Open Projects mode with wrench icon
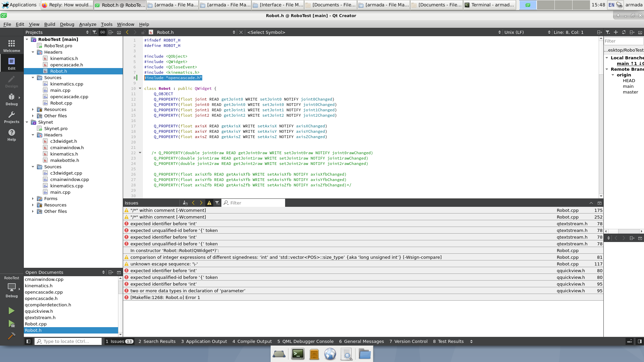This screenshot has height=362, width=644. [12, 117]
